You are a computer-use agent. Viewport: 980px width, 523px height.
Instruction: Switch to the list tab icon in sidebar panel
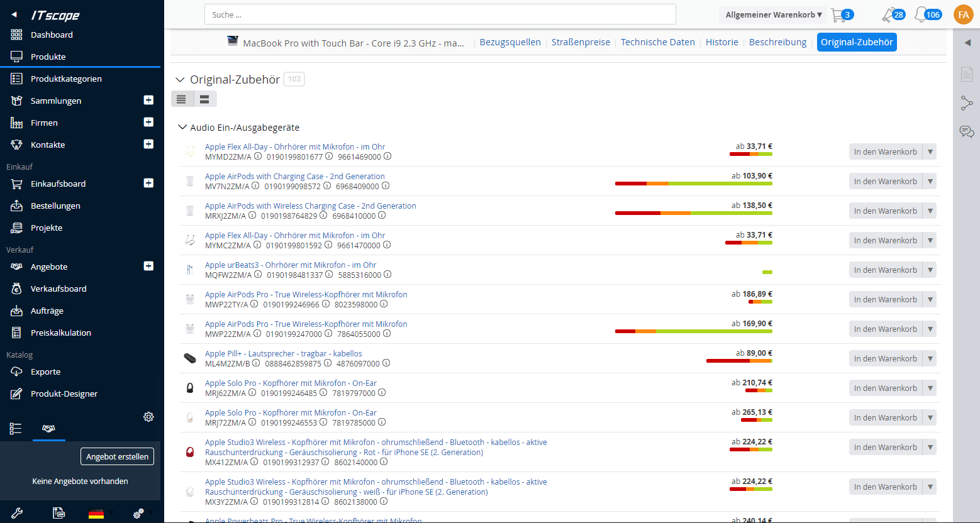click(x=16, y=429)
